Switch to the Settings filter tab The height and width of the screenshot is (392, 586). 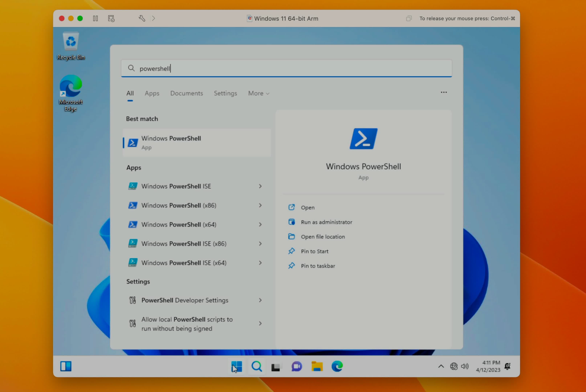click(225, 93)
